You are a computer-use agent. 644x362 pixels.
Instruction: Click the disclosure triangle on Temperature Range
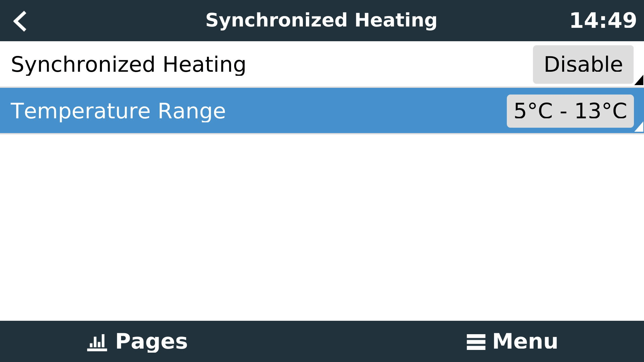coord(639,127)
